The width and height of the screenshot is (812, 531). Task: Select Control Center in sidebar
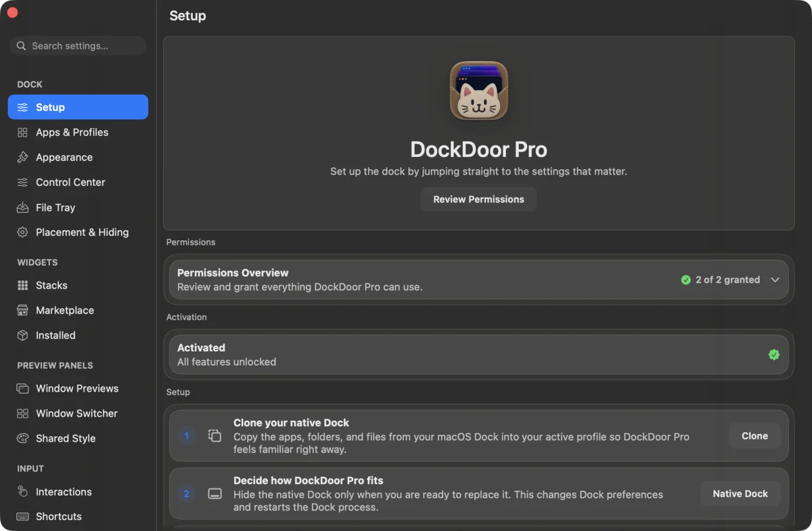pyautogui.click(x=78, y=183)
